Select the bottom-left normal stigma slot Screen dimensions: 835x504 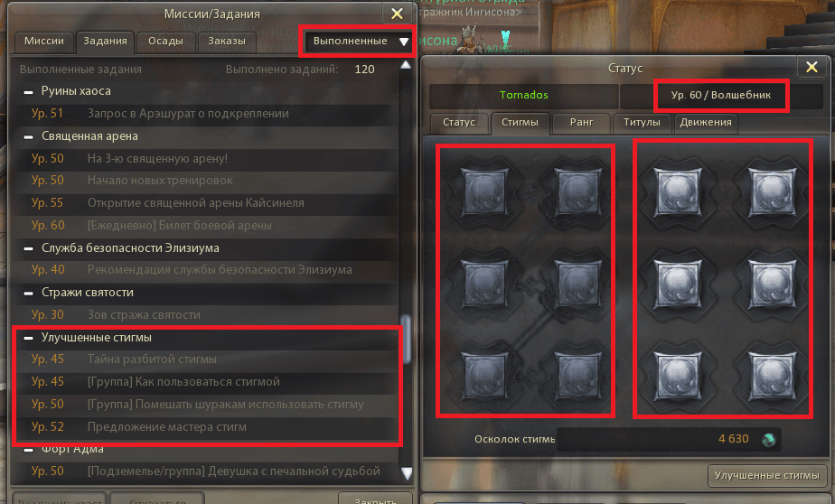(484, 377)
